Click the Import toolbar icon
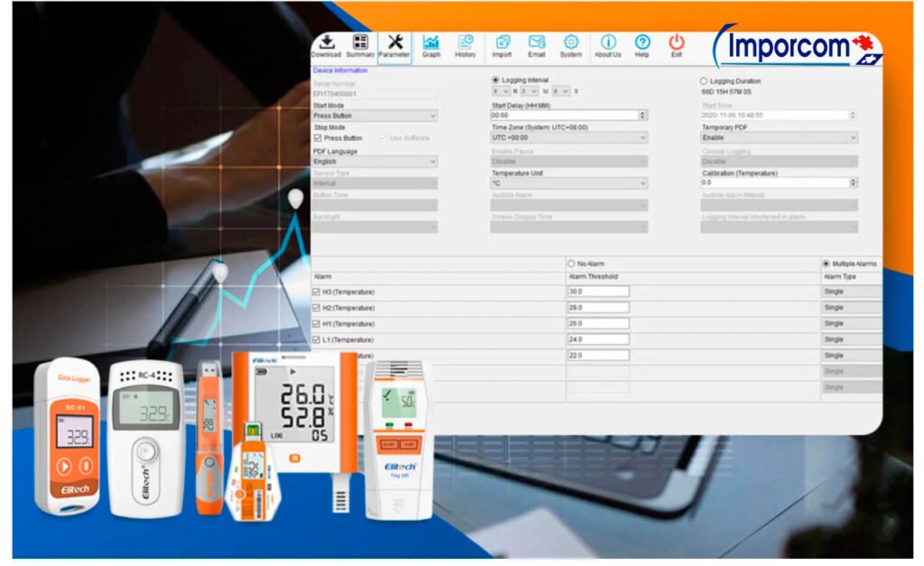 point(502,46)
